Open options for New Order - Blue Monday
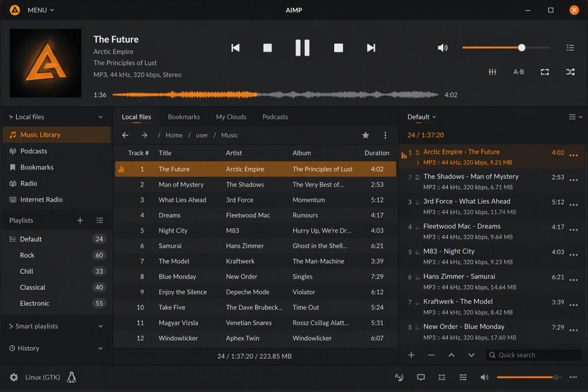This screenshot has height=392, width=588. coord(574,330)
